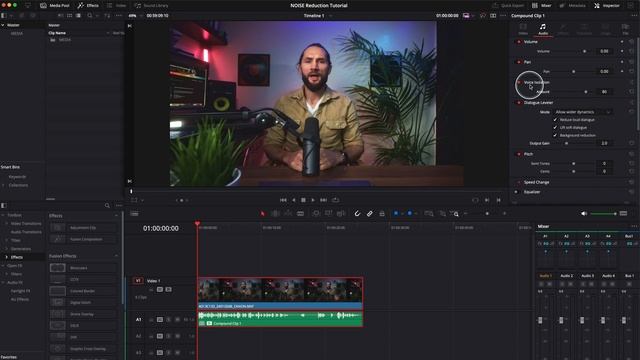This screenshot has width=640, height=360.
Task: Select the Fusion Composition effect
Action: pos(83,239)
